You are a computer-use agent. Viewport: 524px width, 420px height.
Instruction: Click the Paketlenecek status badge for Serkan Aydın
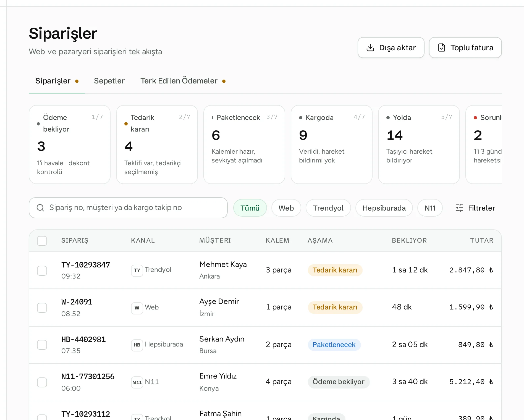coord(334,345)
